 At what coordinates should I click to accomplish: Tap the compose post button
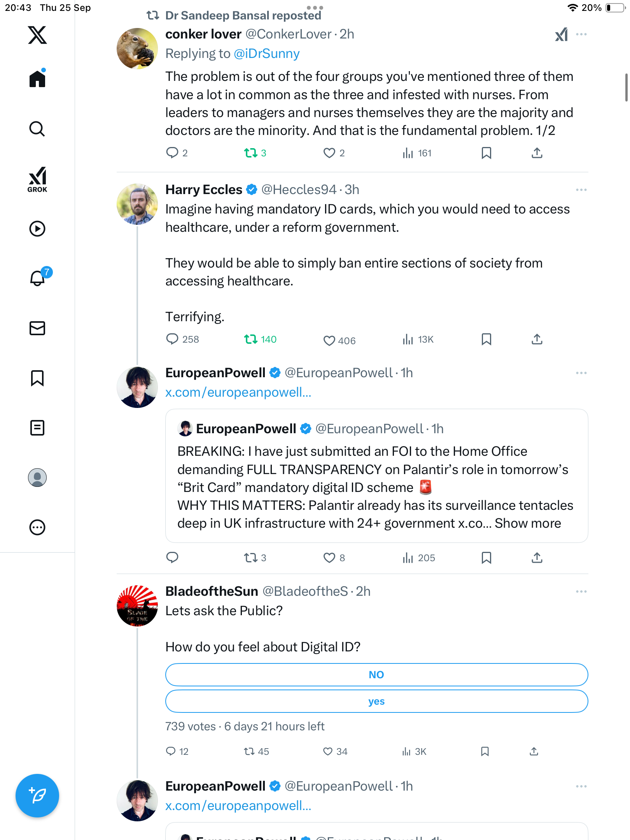[37, 796]
